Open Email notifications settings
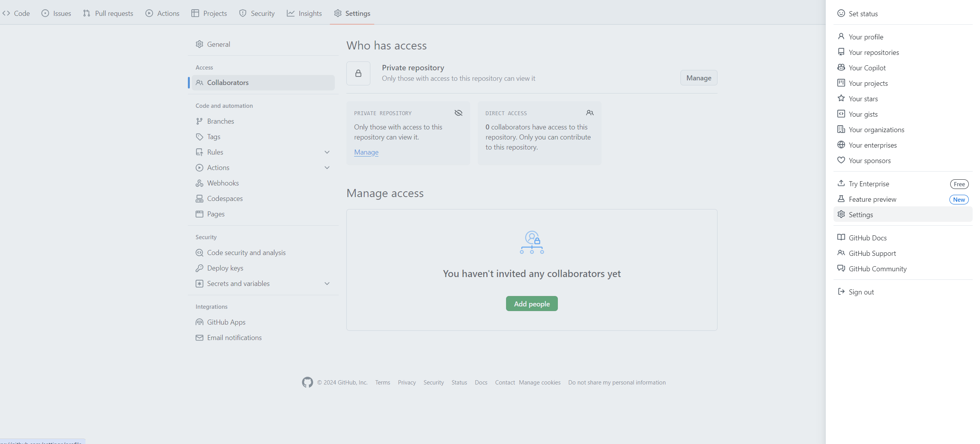The height and width of the screenshot is (444, 980). pyautogui.click(x=234, y=337)
